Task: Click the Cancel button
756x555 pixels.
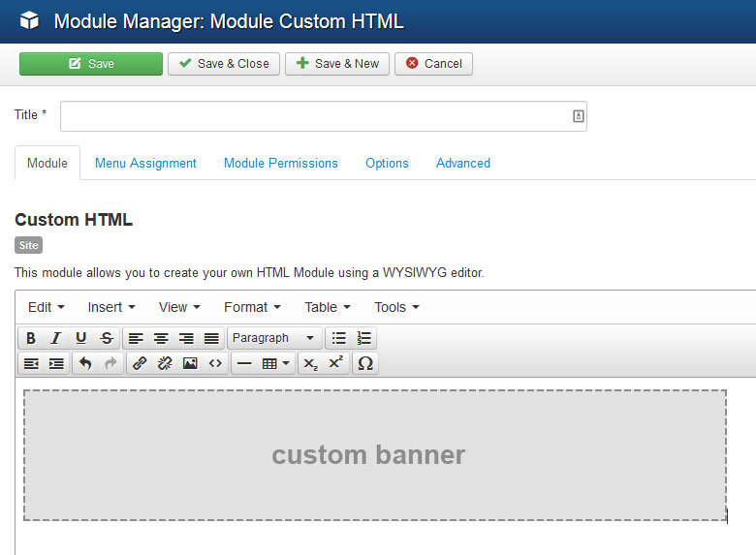Action: coord(433,64)
